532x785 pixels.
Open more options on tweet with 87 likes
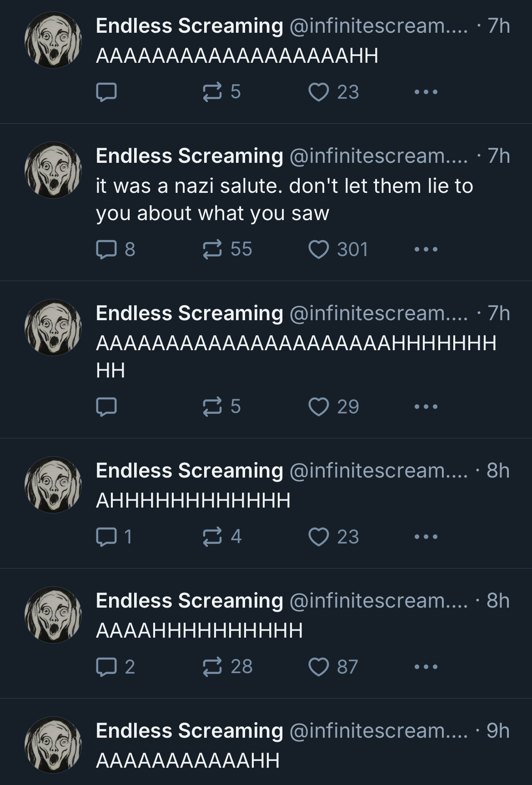pos(426,667)
